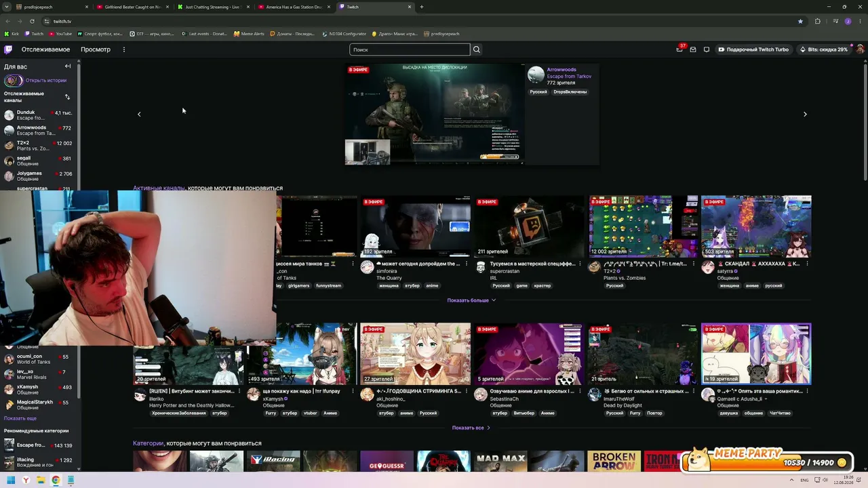Open Arrowwoods channel link in carousel
Screen dimensions: 868x488
(x=561, y=70)
